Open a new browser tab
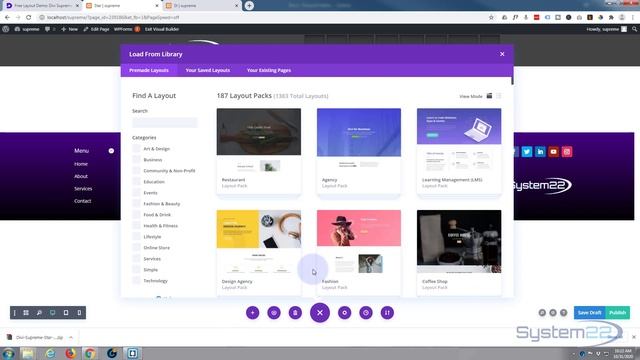640x360 pixels. pyautogui.click(x=249, y=6)
